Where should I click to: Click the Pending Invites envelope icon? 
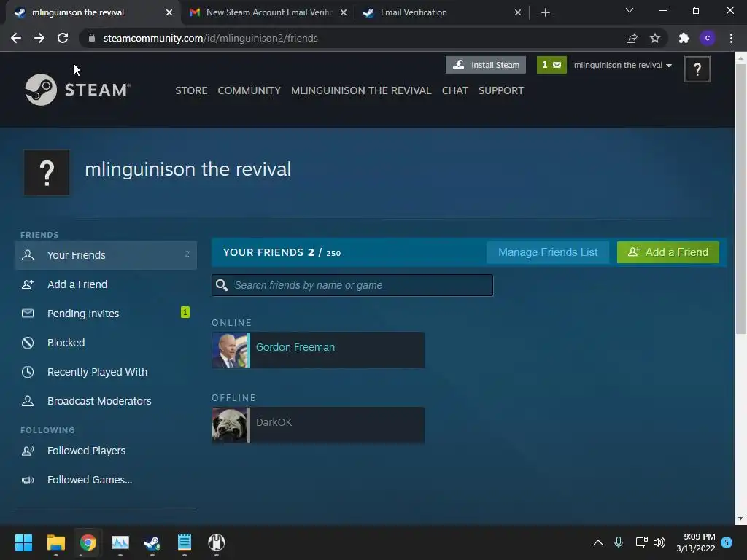point(28,314)
